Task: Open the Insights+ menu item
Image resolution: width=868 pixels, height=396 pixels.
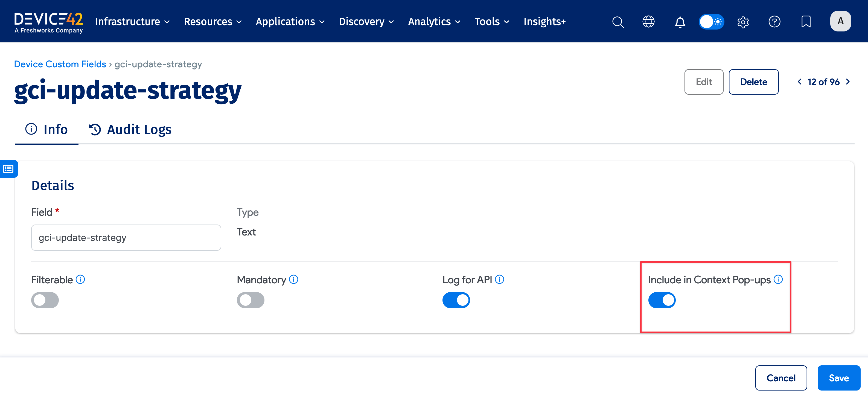Action: click(x=544, y=22)
